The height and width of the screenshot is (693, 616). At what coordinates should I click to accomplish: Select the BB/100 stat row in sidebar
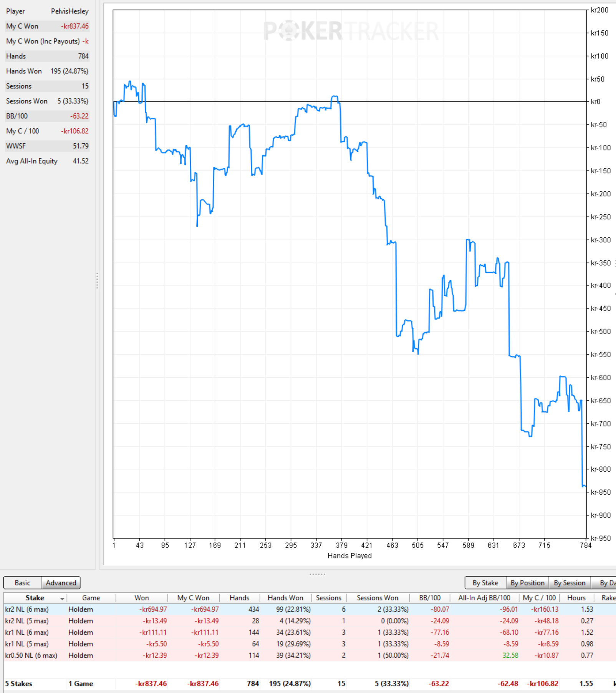pos(47,116)
